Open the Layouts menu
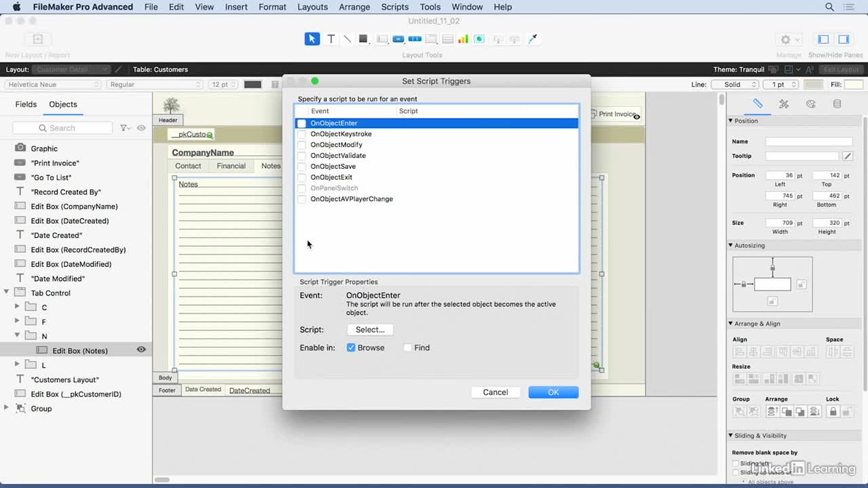 click(313, 7)
